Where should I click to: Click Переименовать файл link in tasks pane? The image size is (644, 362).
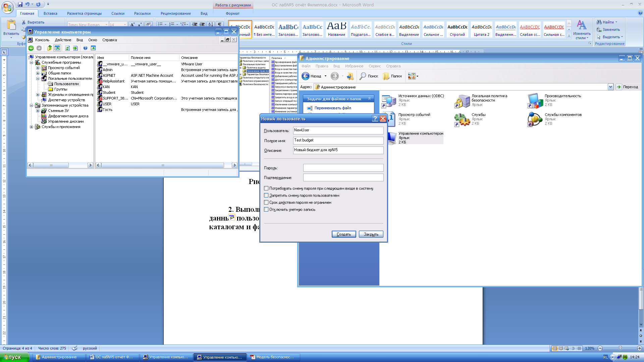click(x=333, y=108)
